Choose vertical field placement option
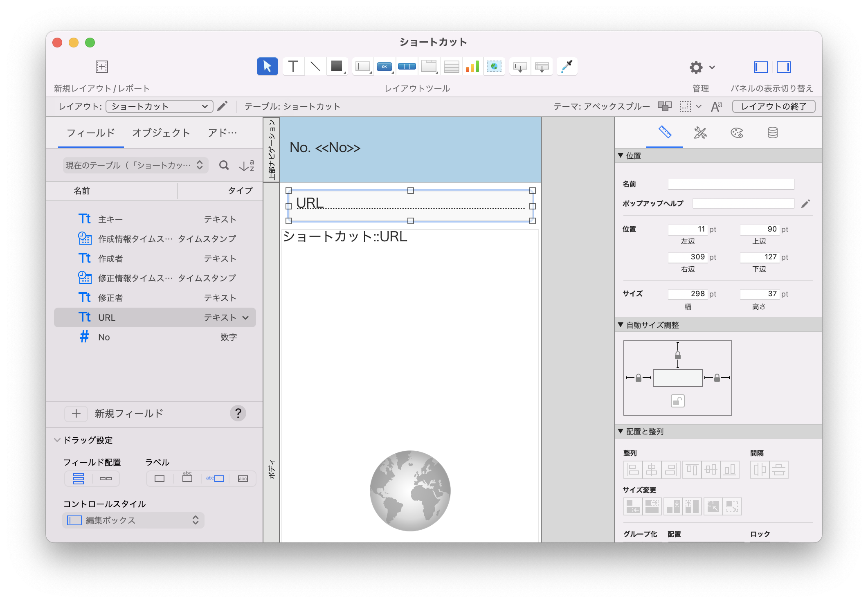 79,479
